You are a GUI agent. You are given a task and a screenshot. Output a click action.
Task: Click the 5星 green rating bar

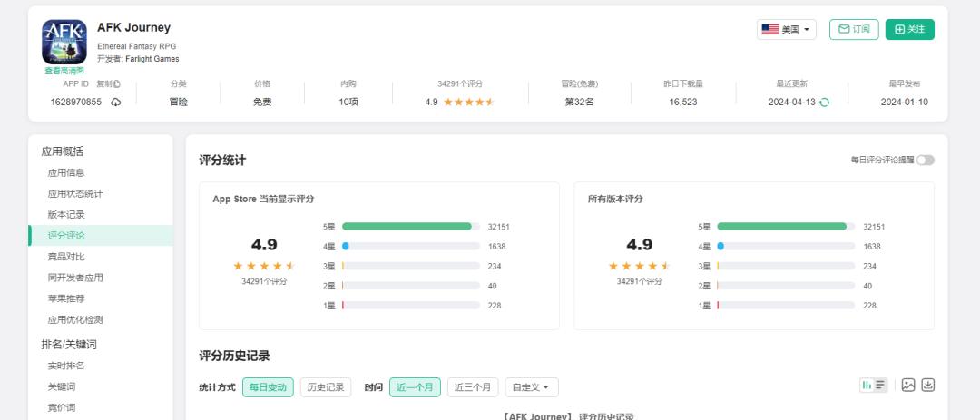[407, 227]
